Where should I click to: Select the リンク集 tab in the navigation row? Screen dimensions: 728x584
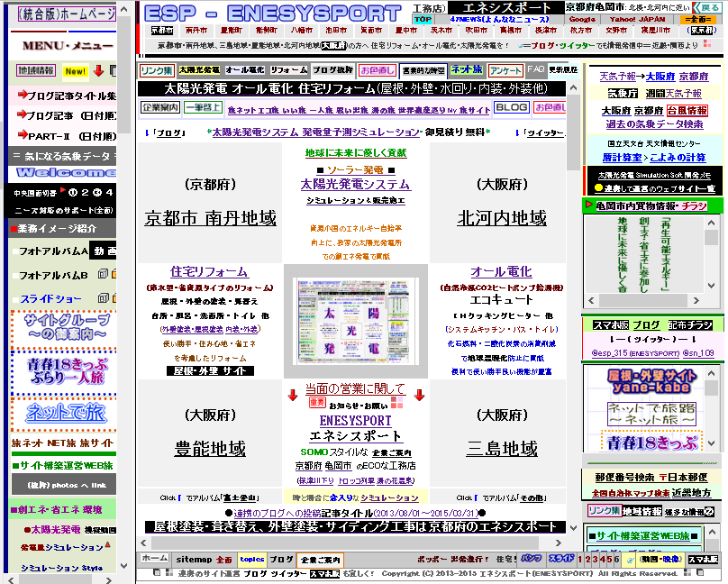click(156, 69)
